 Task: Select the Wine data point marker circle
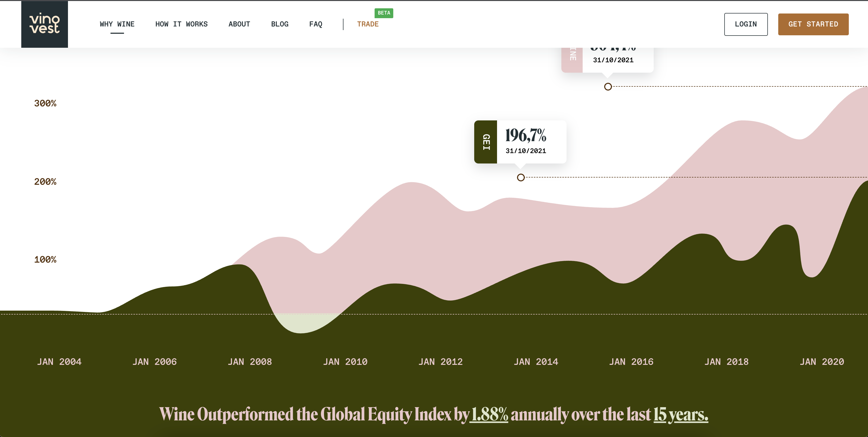pyautogui.click(x=608, y=87)
